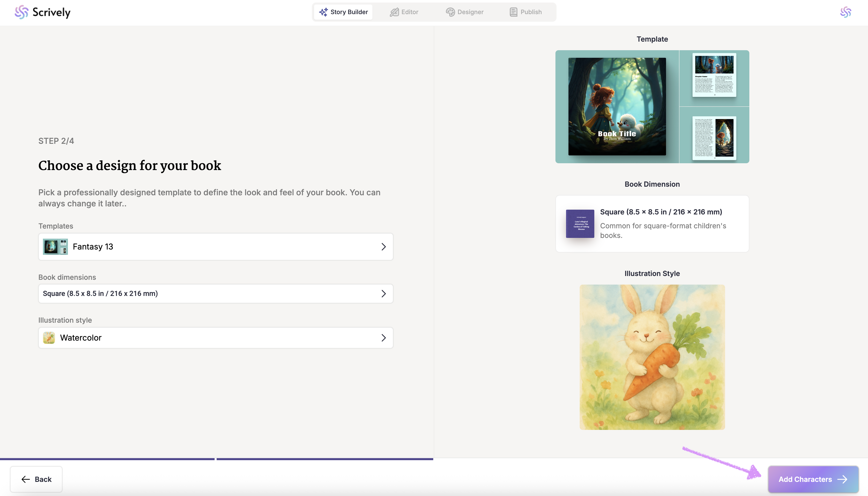Switch to the Editor tab
Image resolution: width=868 pixels, height=496 pixels.
tap(404, 12)
